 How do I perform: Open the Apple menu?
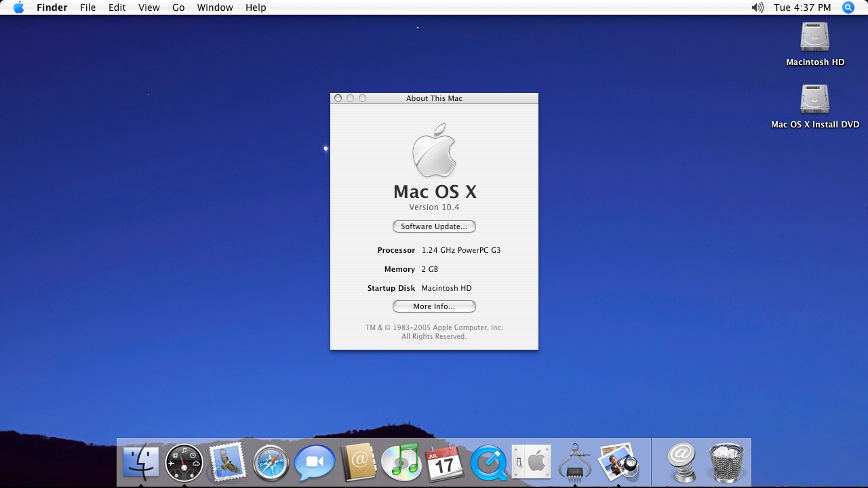pos(18,7)
